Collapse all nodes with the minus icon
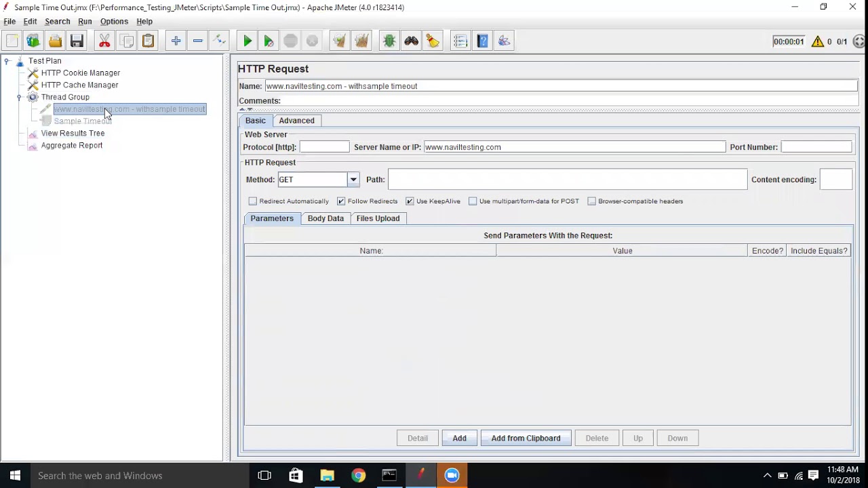Viewport: 868px width, 488px height. [x=197, y=41]
